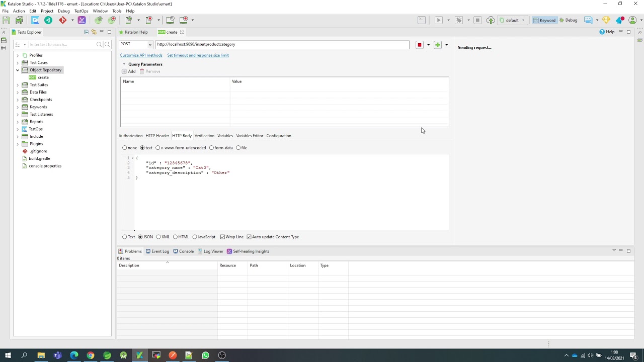Switch to the Verification tab
The image size is (644, 362).
point(204,136)
